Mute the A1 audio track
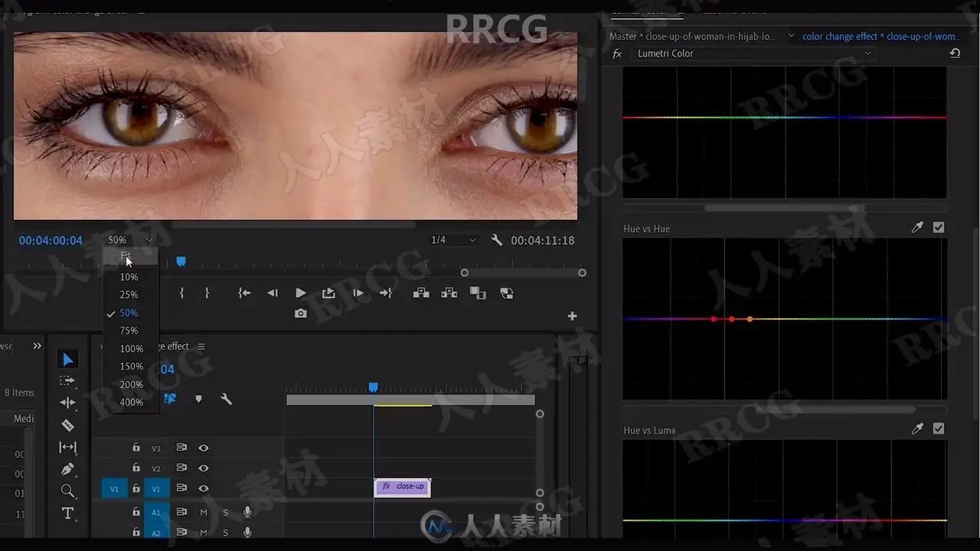 click(x=204, y=513)
